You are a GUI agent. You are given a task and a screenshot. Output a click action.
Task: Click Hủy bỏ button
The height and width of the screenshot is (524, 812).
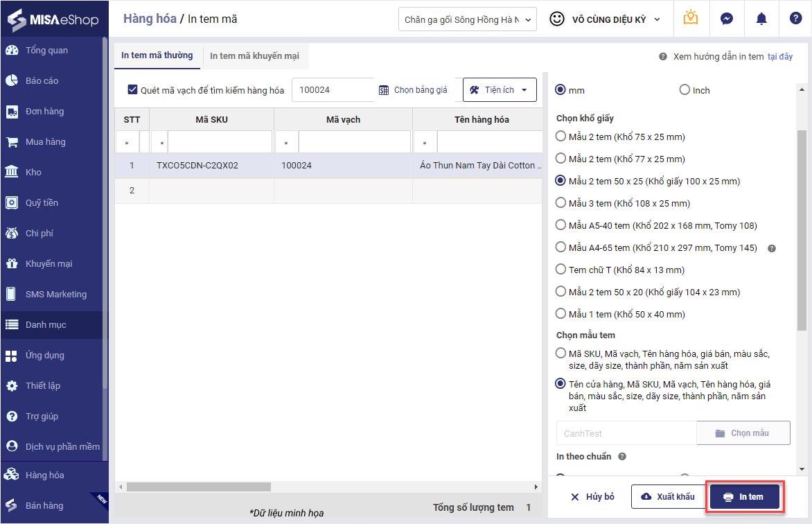click(592, 496)
